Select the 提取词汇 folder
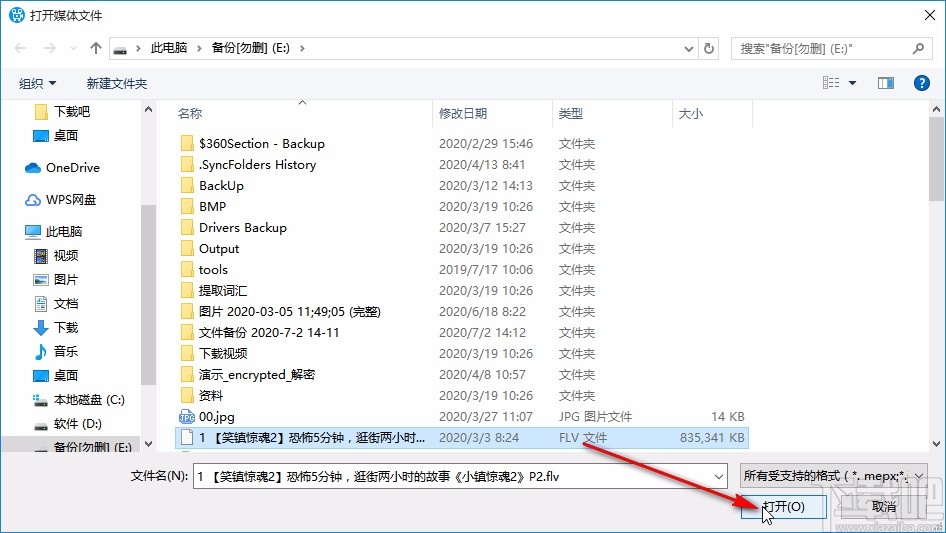Image resolution: width=946 pixels, height=533 pixels. 223,291
